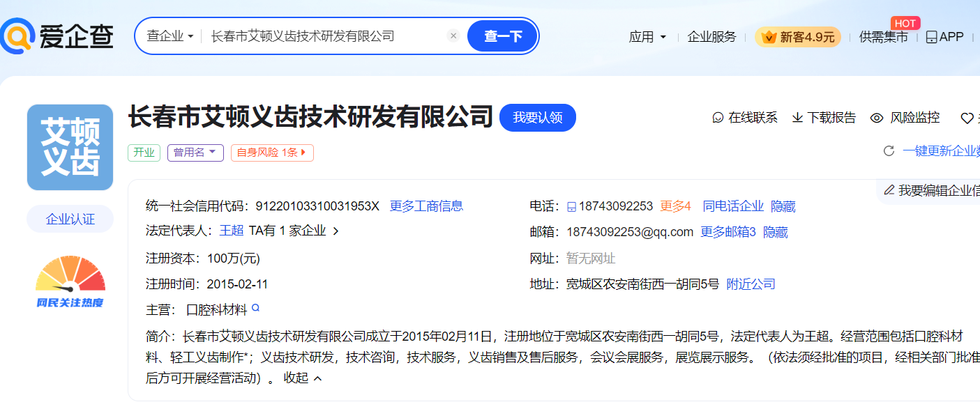980x402 pixels.
Task: Hide the email via 隐藏
Action: [x=776, y=232]
